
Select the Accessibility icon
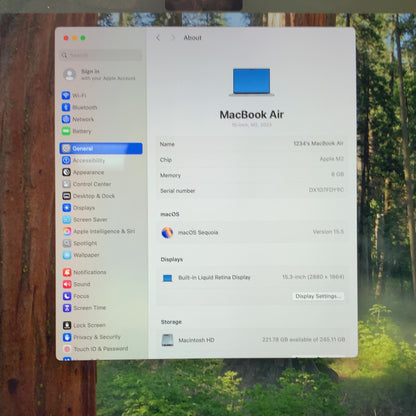[66, 160]
